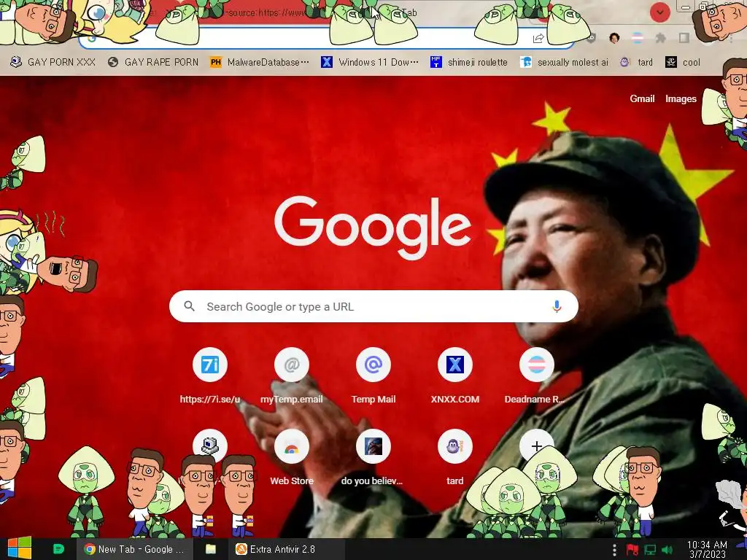Open File Explorer folder on taskbar

[x=211, y=549]
